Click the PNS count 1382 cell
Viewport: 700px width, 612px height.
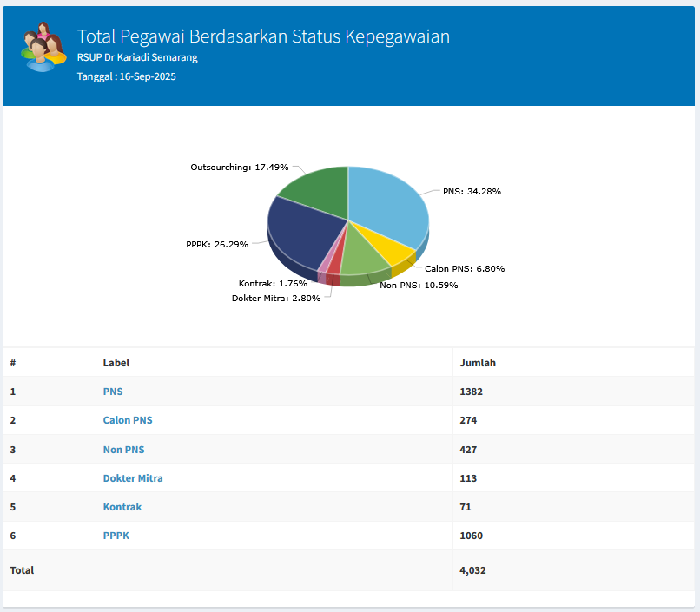pyautogui.click(x=471, y=392)
